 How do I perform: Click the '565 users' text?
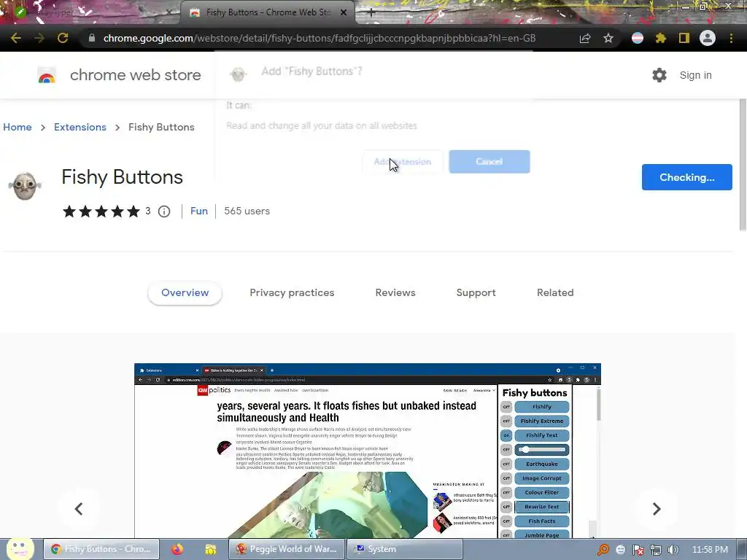[x=247, y=211]
